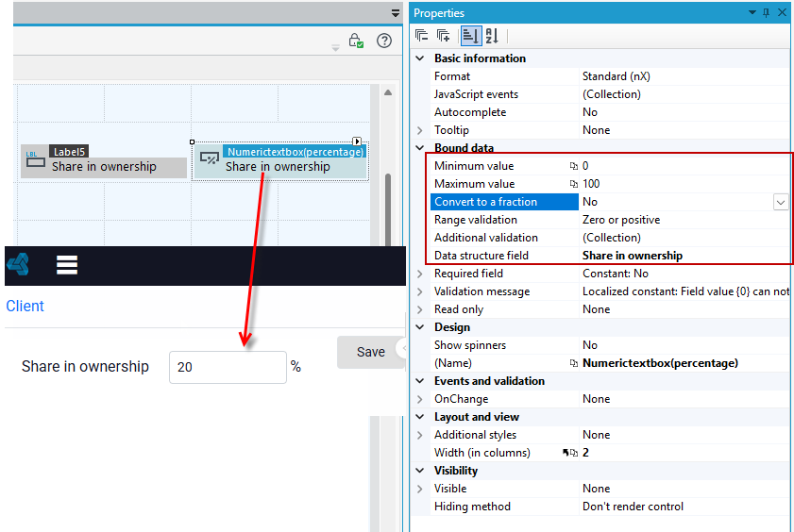Collapse Events and validation group
Viewport: 794px width, 532px height.
[420, 381]
